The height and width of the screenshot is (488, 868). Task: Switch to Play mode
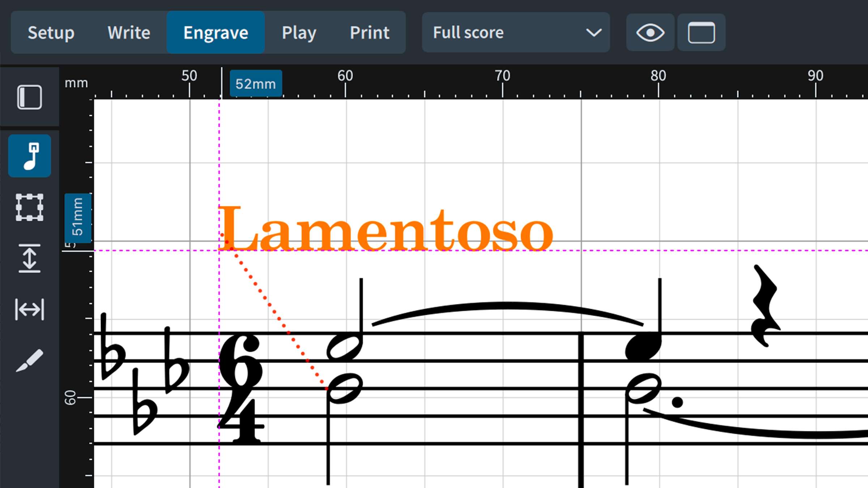tap(299, 33)
